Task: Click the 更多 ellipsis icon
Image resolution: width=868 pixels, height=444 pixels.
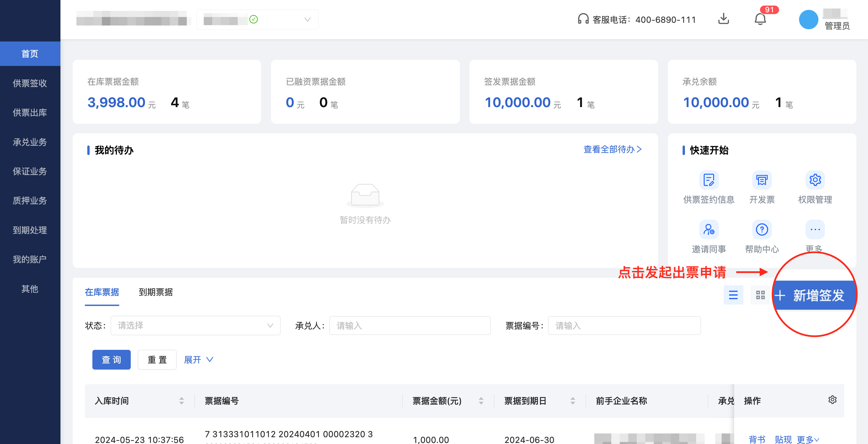Action: pos(815,229)
